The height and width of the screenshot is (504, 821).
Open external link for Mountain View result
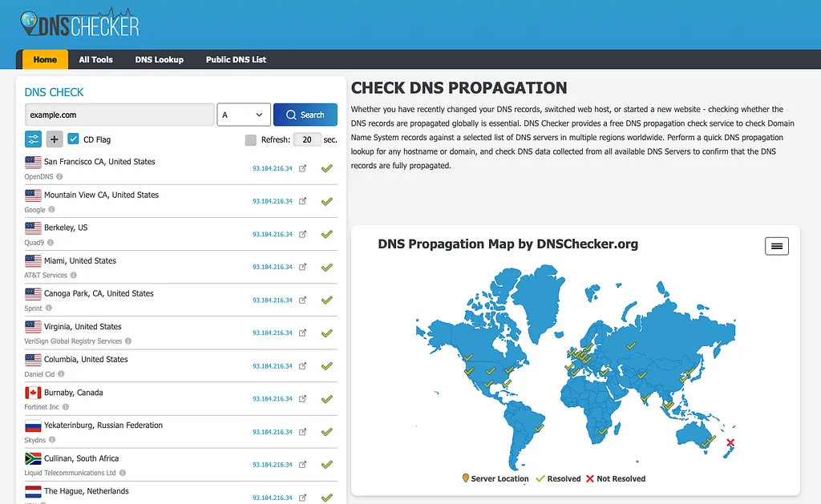pyautogui.click(x=302, y=201)
